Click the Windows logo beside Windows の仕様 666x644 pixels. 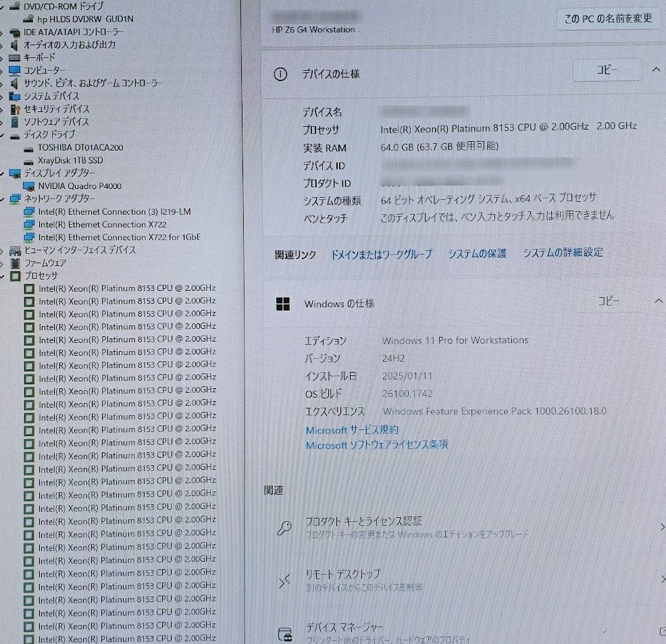tap(283, 304)
